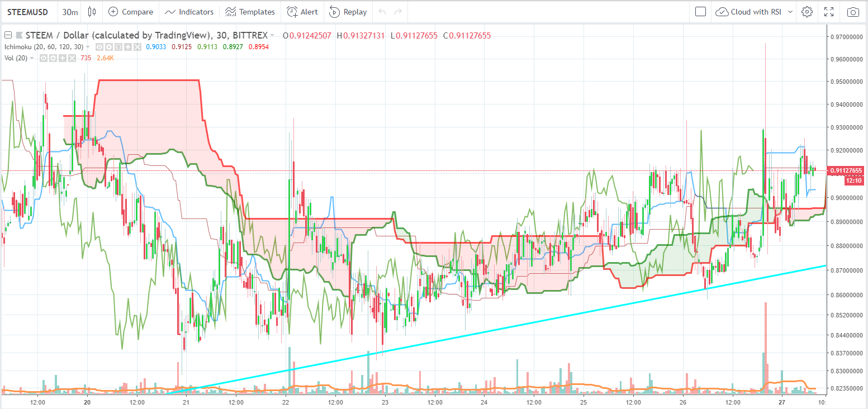
Task: Click the 0.86000000 price axis label
Action: [x=847, y=295]
